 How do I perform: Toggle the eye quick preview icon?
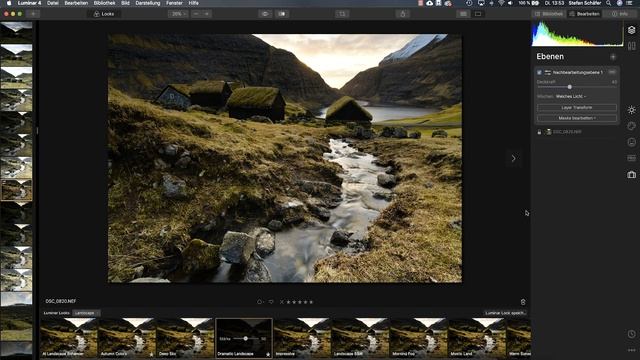[x=265, y=14]
